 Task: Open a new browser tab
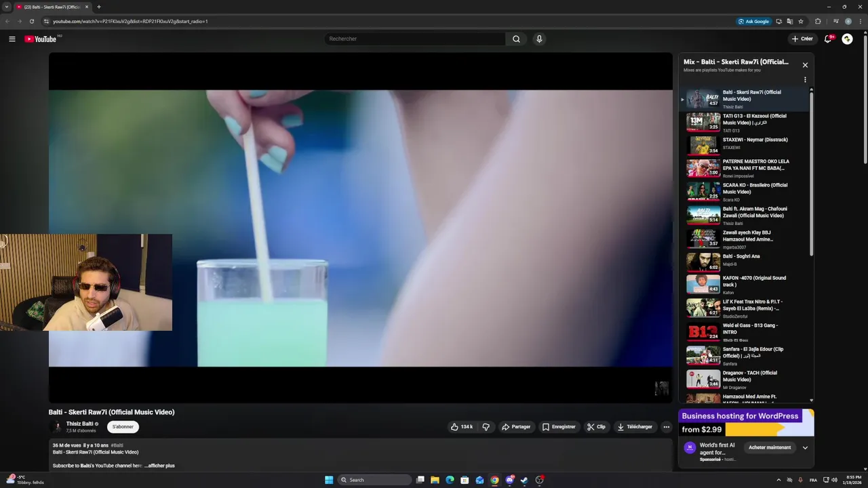coord(99,7)
